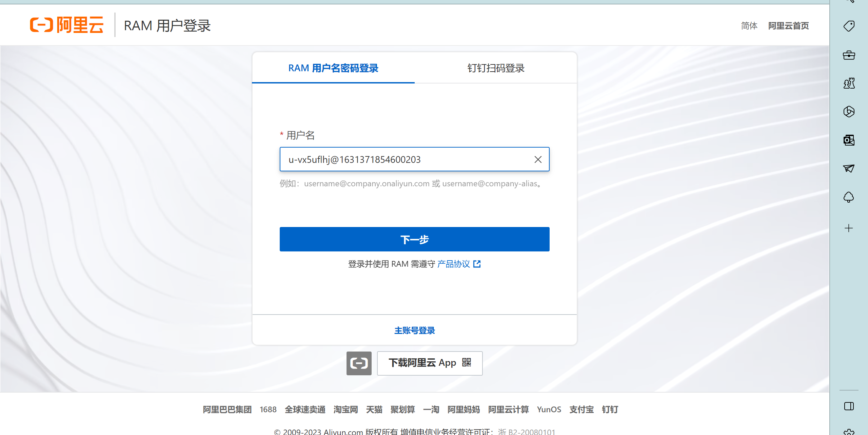Select 简体 language option
Screen dimensions: 868x435
point(749,26)
